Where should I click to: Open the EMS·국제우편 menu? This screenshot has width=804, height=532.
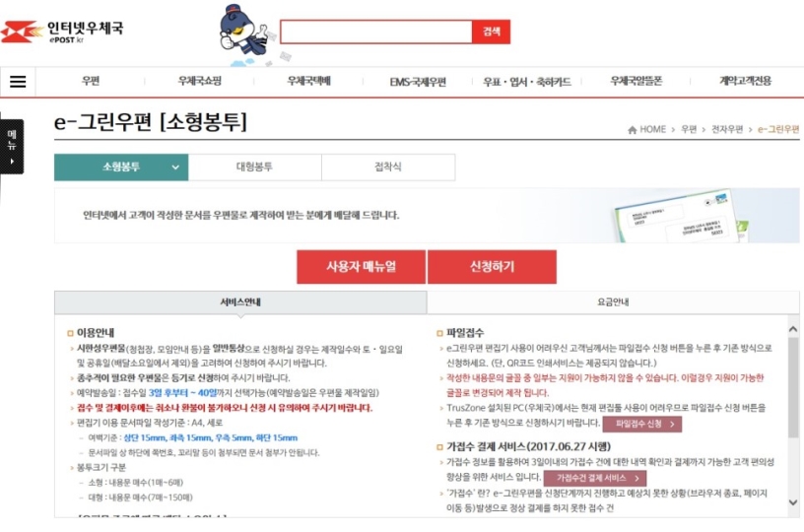pos(418,82)
